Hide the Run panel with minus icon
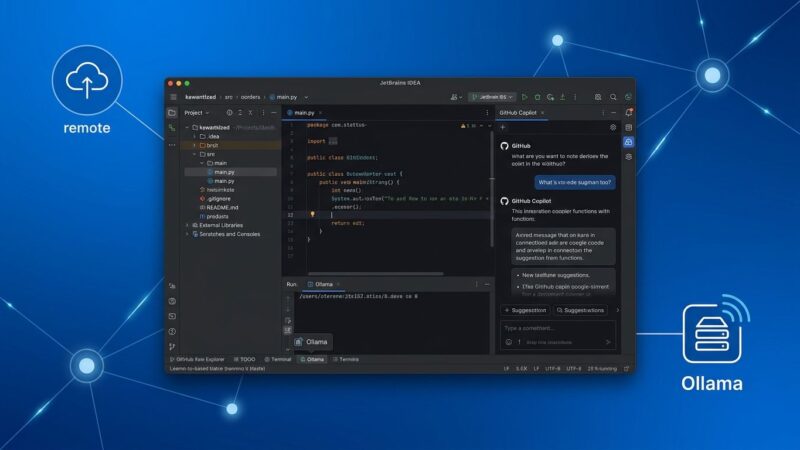800x450 pixels. pyautogui.click(x=487, y=284)
